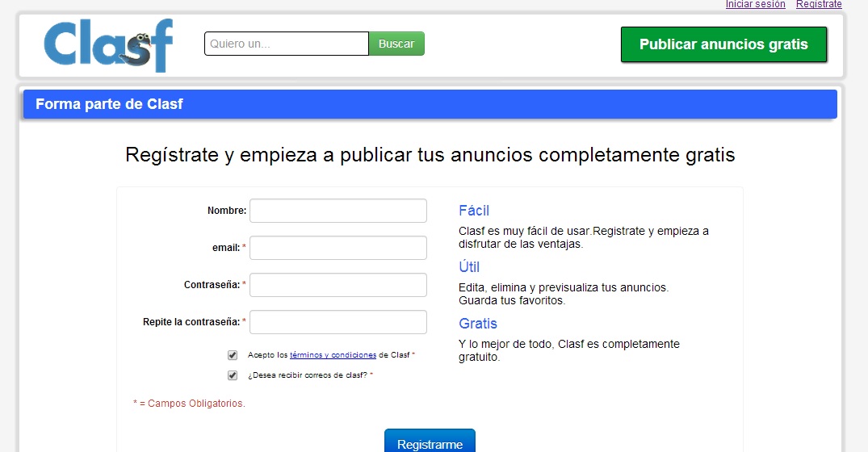Open the términos y condiciones link
The width and height of the screenshot is (868, 452).
[x=333, y=355]
